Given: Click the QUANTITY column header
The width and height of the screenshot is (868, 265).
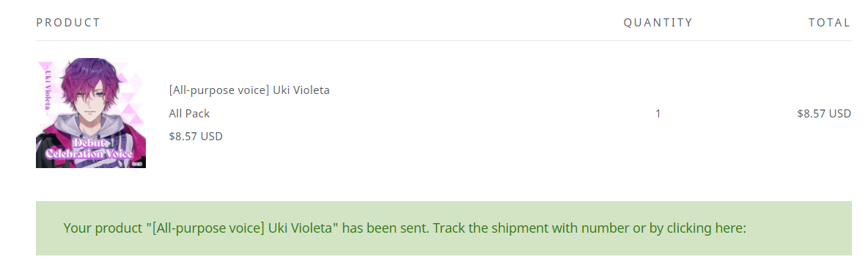Looking at the screenshot, I should pos(658,23).
